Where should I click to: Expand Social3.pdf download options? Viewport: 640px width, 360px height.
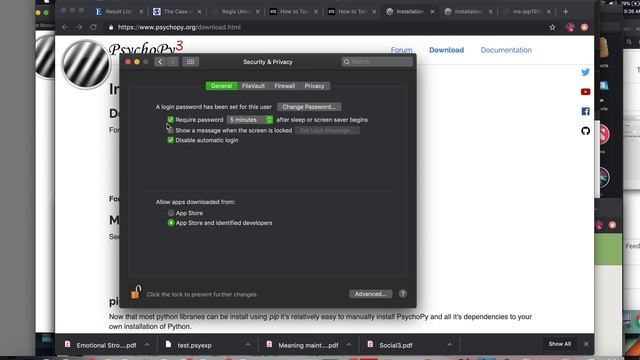tap(449, 345)
